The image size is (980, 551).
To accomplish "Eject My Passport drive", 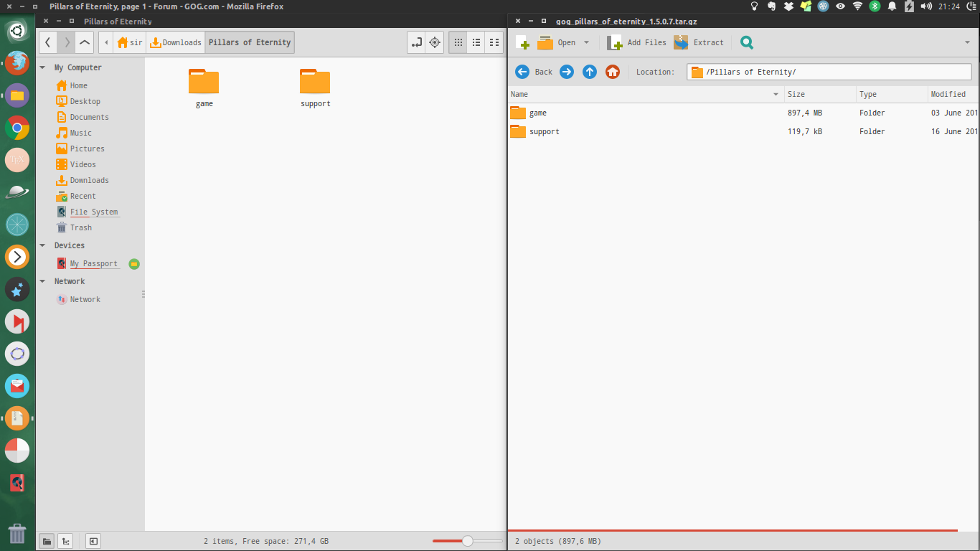I will coord(133,264).
